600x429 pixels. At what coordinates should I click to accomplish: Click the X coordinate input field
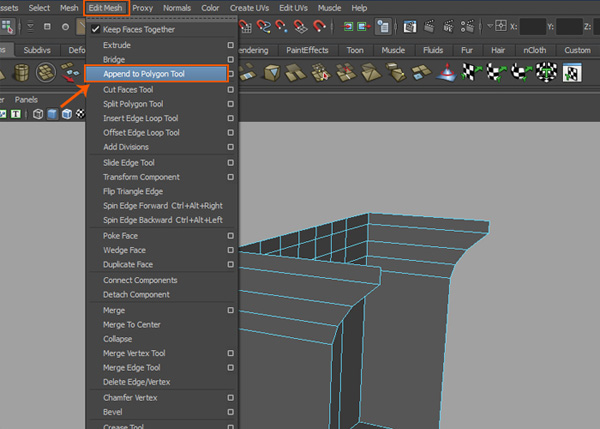pyautogui.click(x=532, y=26)
